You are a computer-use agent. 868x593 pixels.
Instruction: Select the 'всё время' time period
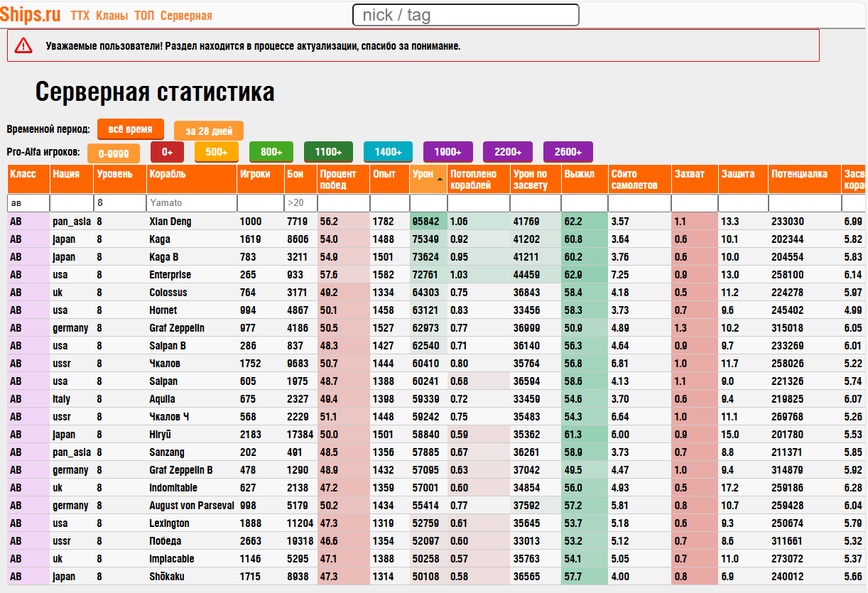pyautogui.click(x=131, y=129)
